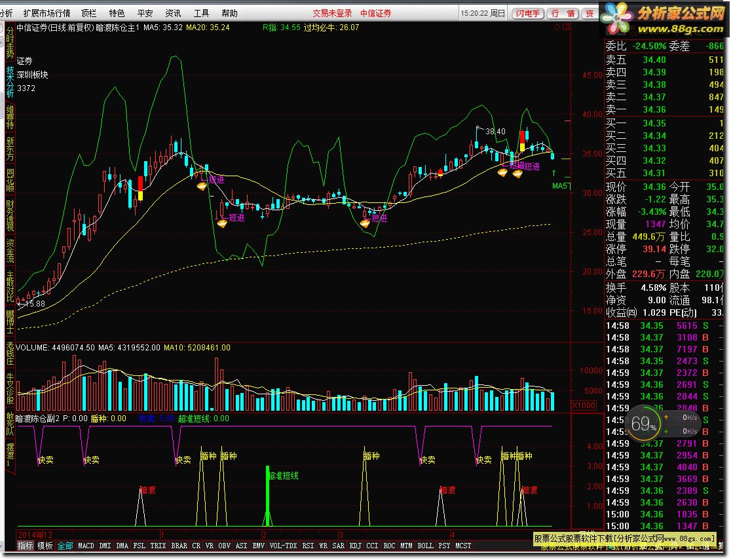Switch indicator to MACD
731x560 pixels.
(x=86, y=546)
